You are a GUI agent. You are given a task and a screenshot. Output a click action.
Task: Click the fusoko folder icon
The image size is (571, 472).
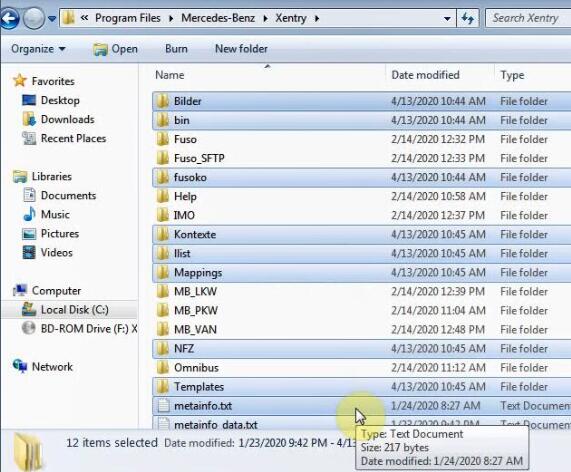(162, 177)
